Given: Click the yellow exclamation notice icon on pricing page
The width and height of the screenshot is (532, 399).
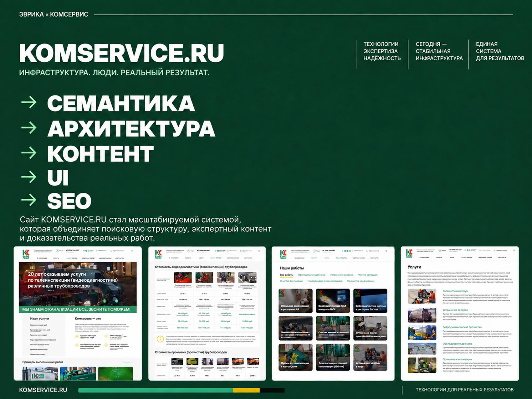Looking at the screenshot, I should (160, 339).
